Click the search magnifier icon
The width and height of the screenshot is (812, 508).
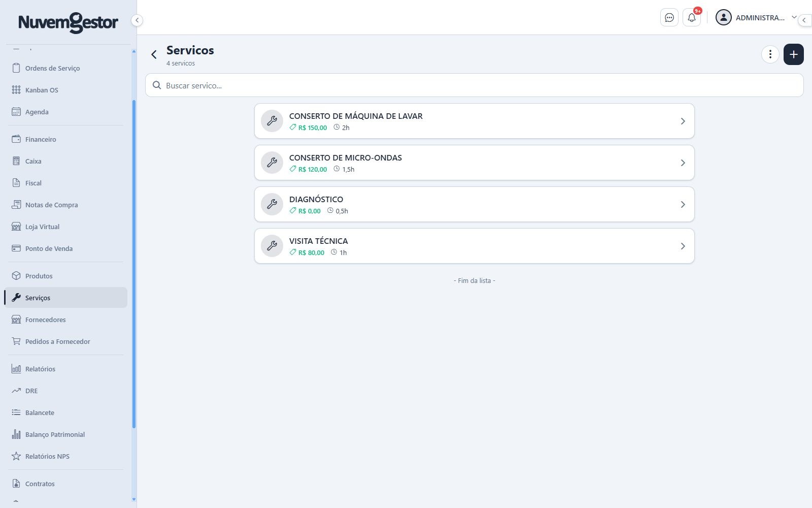pos(157,85)
